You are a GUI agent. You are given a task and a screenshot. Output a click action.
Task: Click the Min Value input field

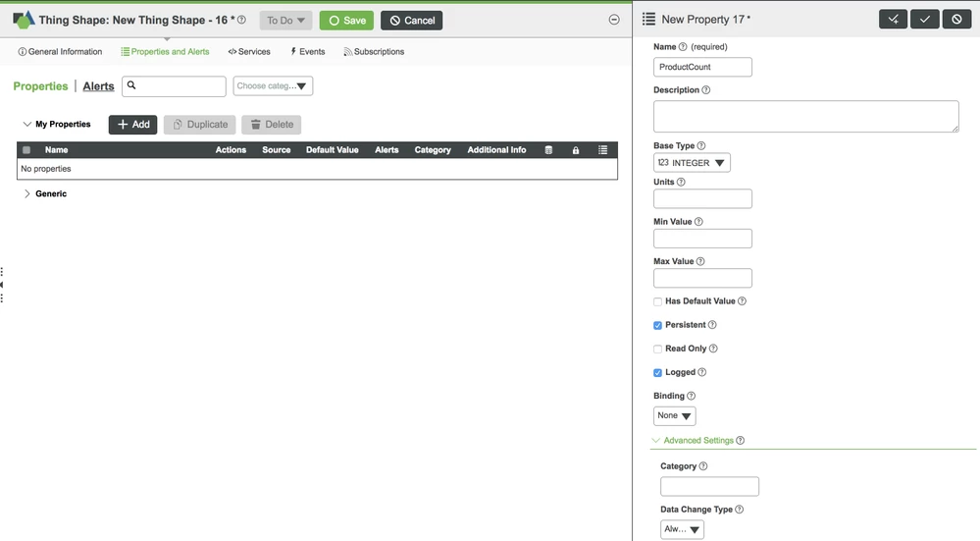pos(702,239)
